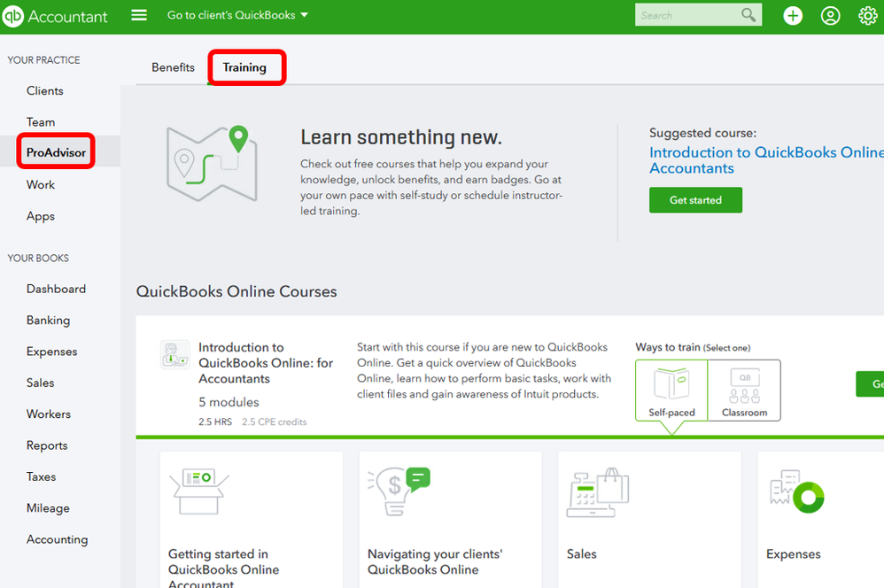Open the user profile icon
884x588 pixels.
(830, 16)
